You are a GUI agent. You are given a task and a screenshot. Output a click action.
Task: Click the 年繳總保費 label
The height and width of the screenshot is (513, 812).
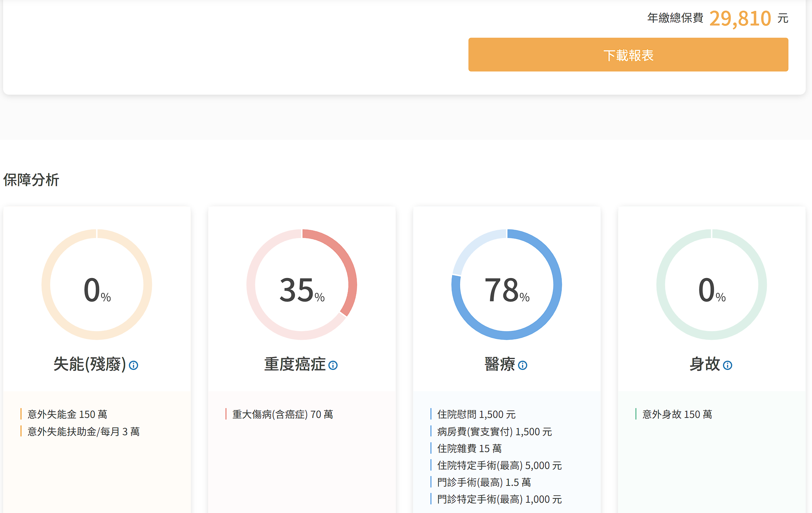coord(675,18)
